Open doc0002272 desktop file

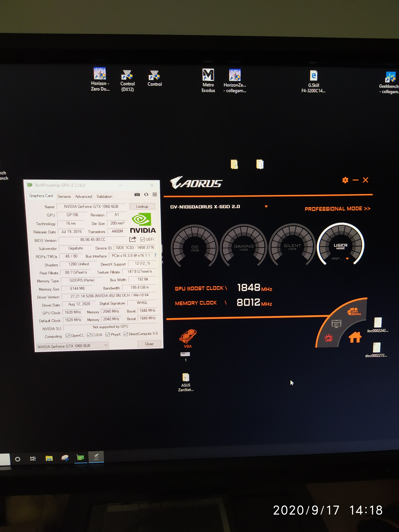click(376, 350)
